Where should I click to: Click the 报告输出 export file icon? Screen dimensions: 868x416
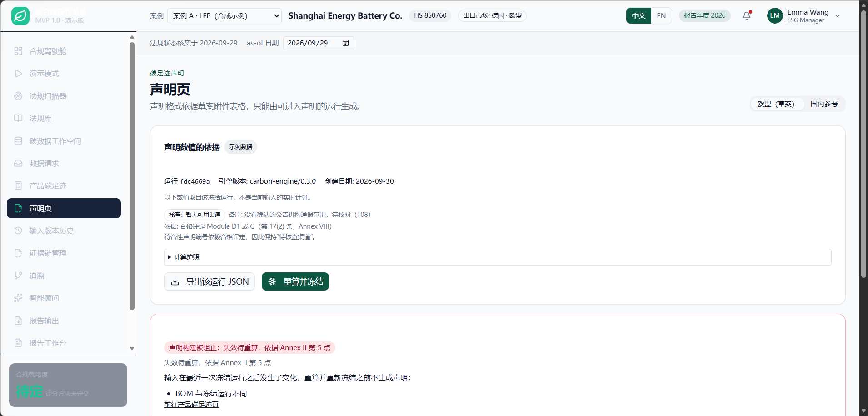(x=18, y=321)
